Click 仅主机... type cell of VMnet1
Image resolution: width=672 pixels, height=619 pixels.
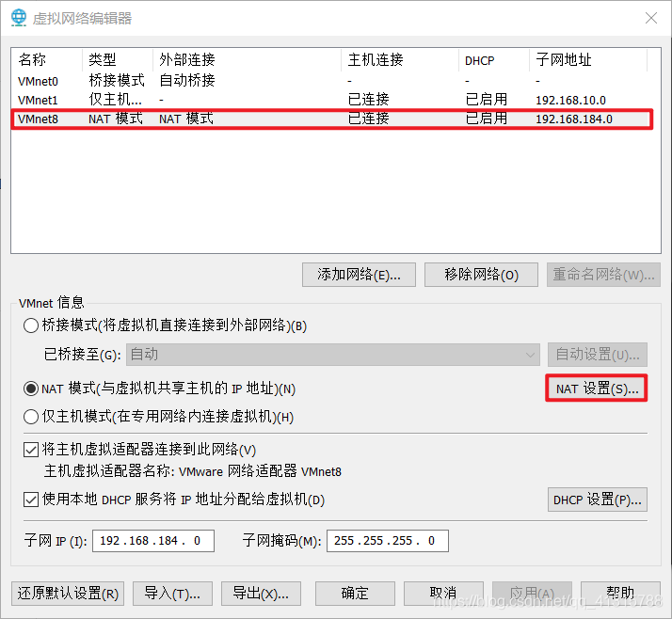pos(115,100)
